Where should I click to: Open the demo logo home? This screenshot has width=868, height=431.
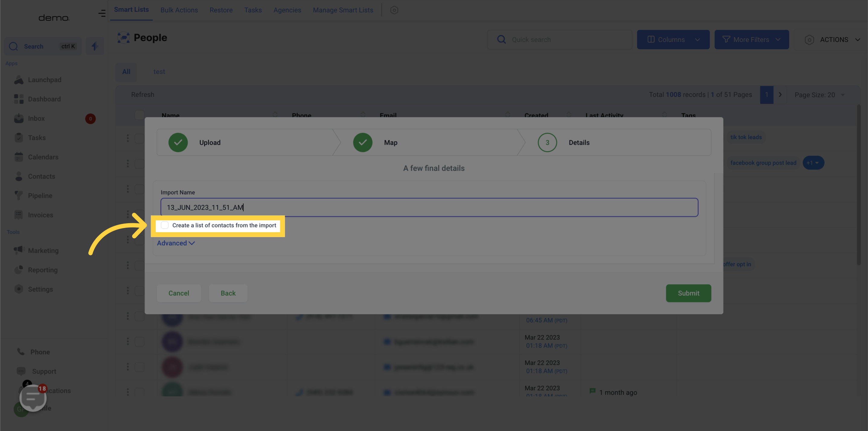click(x=54, y=18)
